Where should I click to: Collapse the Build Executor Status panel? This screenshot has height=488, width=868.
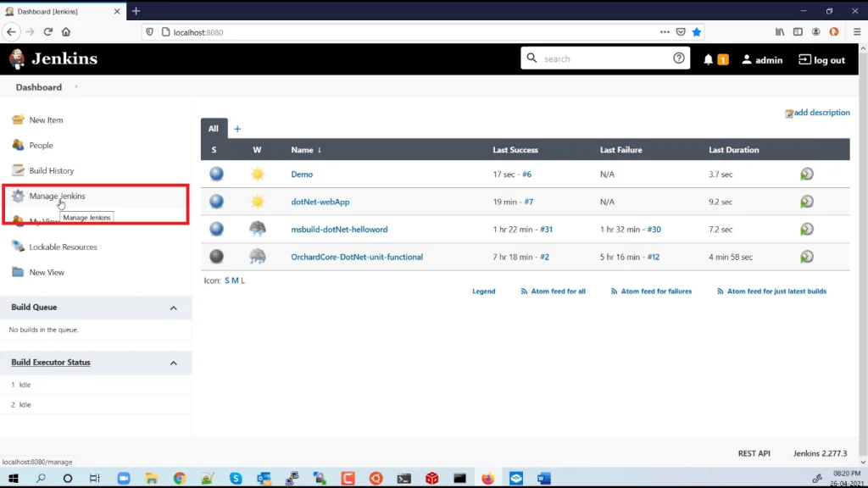[173, 363]
